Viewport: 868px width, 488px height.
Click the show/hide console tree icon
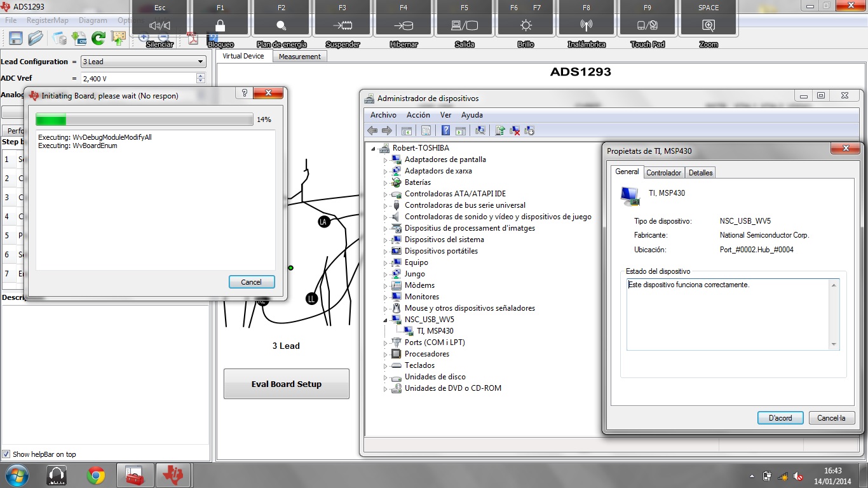point(407,130)
